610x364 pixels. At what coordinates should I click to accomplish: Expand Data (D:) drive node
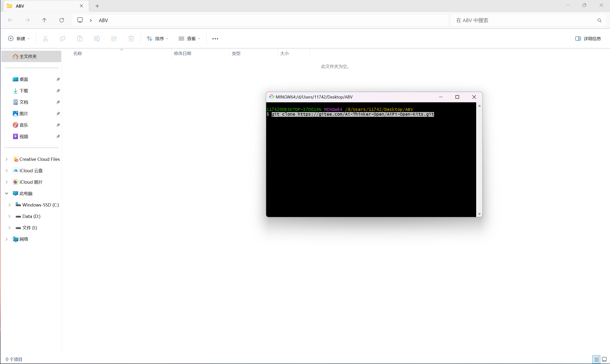[9, 216]
